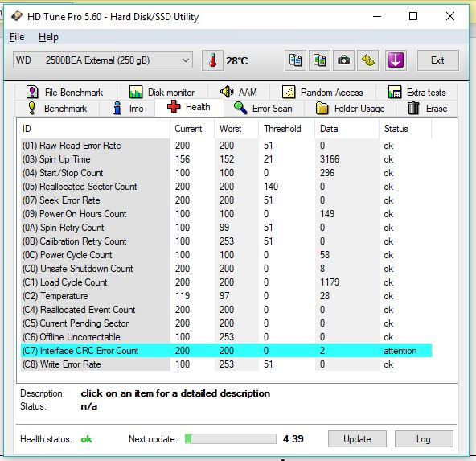Screen dimensions: 476x461
Task: Select the Current Pending Sector row
Action: click(x=227, y=323)
